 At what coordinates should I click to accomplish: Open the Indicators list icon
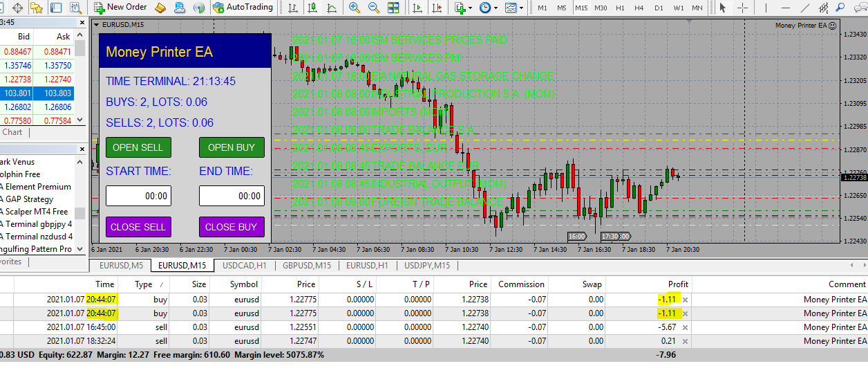pos(460,8)
